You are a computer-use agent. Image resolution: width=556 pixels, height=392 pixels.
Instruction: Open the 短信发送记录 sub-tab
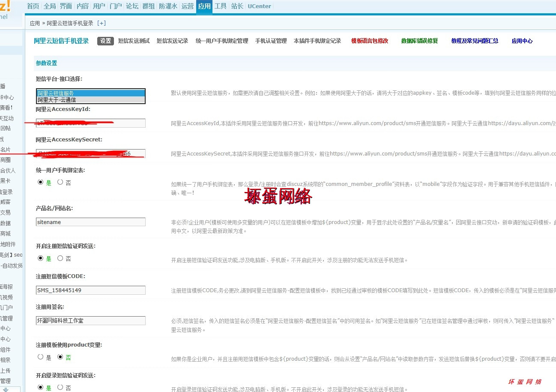pyautogui.click(x=172, y=41)
